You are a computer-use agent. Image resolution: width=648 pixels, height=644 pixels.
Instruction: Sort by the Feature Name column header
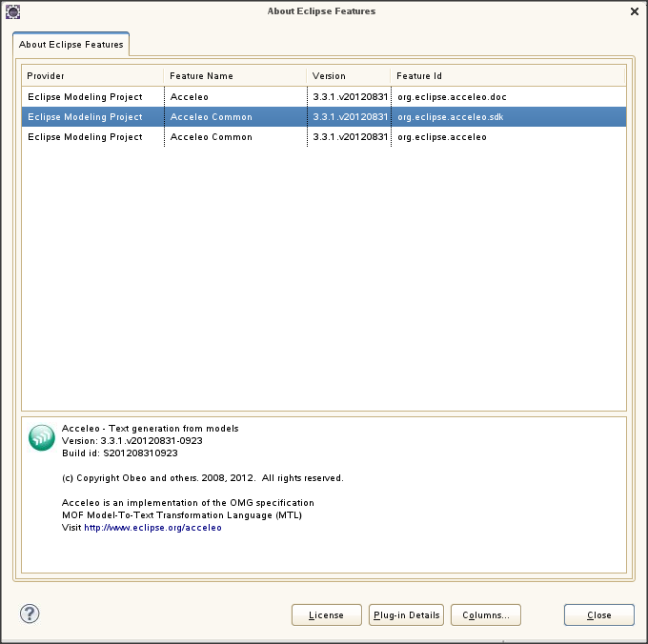point(234,76)
